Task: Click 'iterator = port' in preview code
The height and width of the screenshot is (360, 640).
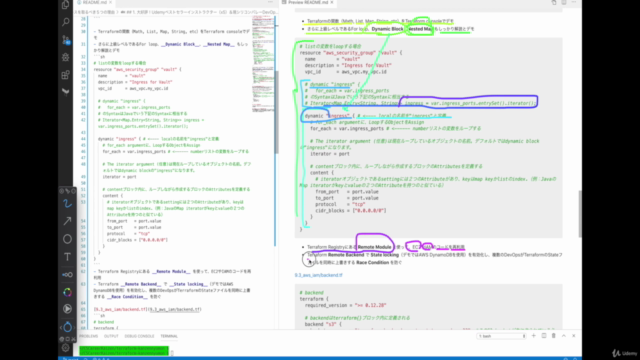Action: coord(330,154)
